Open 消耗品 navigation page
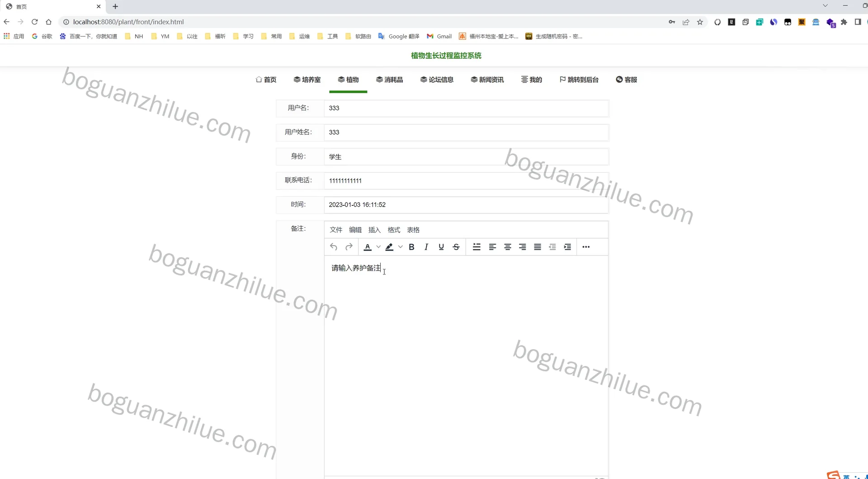Viewport: 868px width, 479px height. [x=389, y=80]
